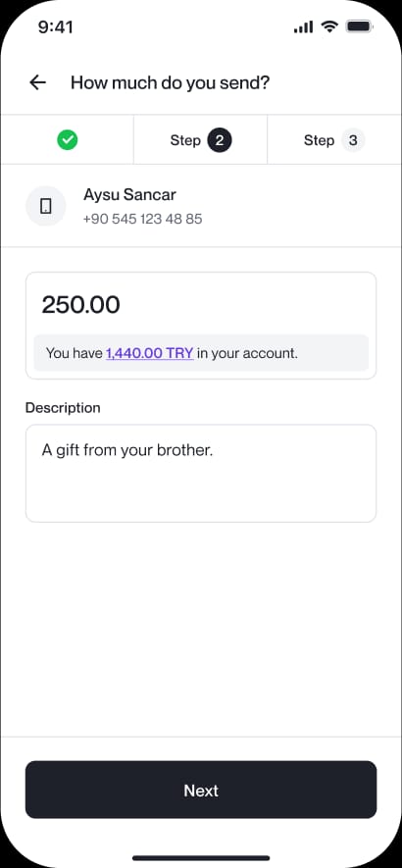Tap the back arrow icon
The height and width of the screenshot is (868, 402).
(37, 83)
